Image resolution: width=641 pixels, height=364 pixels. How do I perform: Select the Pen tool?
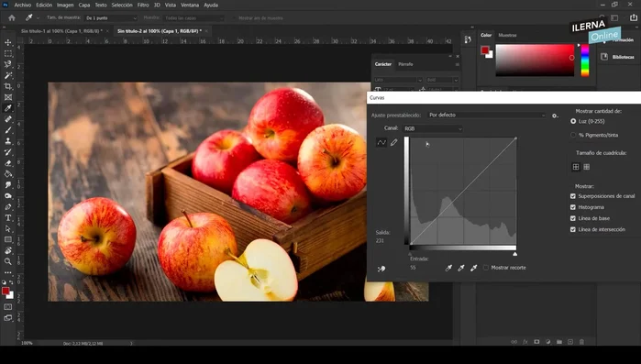coord(7,207)
